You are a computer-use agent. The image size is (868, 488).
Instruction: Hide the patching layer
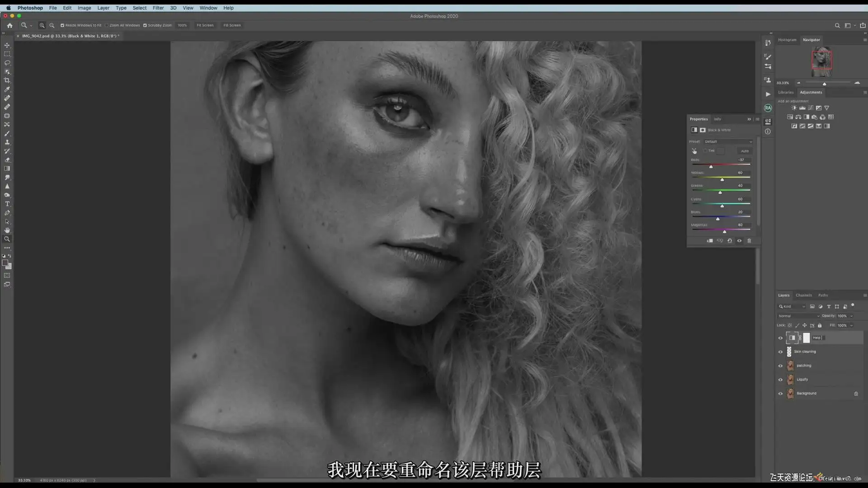point(780,366)
